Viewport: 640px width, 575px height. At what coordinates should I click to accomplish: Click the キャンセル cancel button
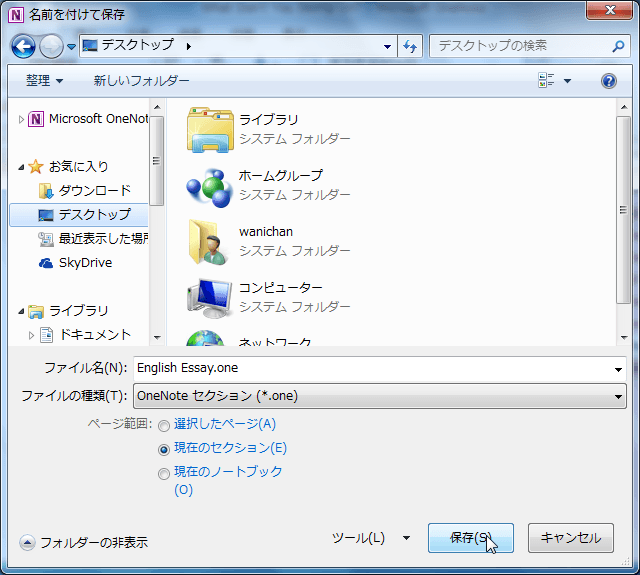tap(571, 538)
